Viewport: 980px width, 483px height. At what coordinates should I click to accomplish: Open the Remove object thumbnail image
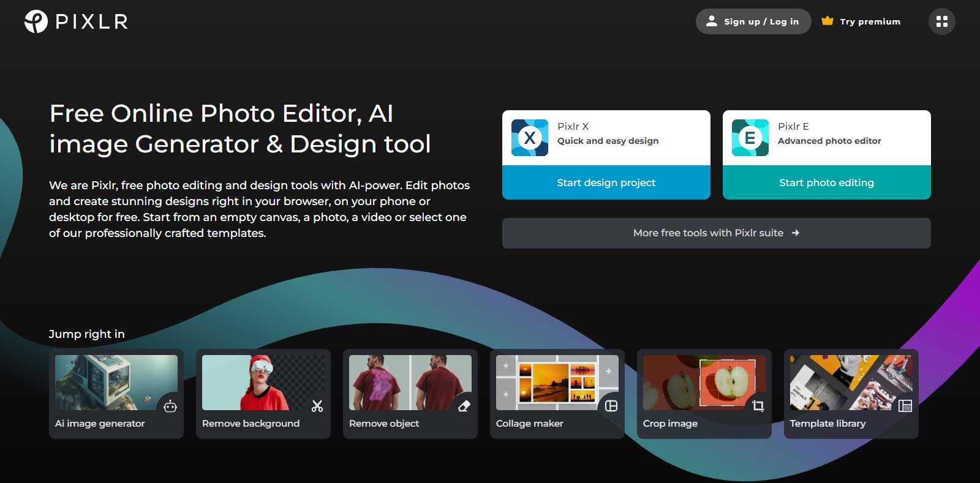[x=410, y=383]
